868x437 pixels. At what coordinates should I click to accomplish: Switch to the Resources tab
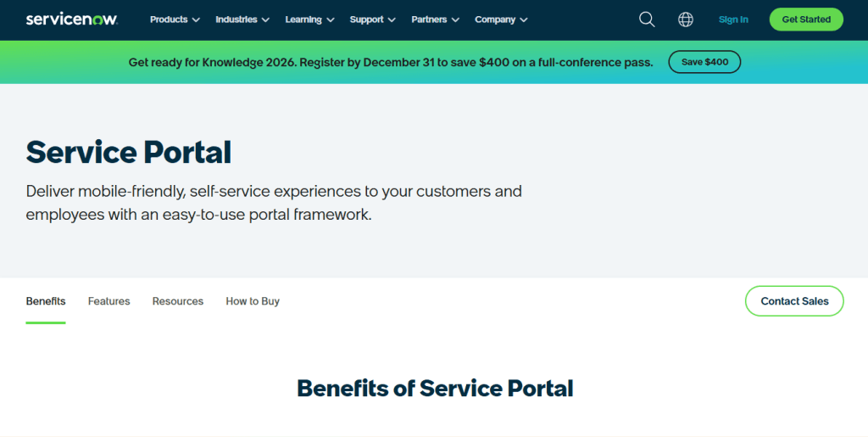click(178, 301)
